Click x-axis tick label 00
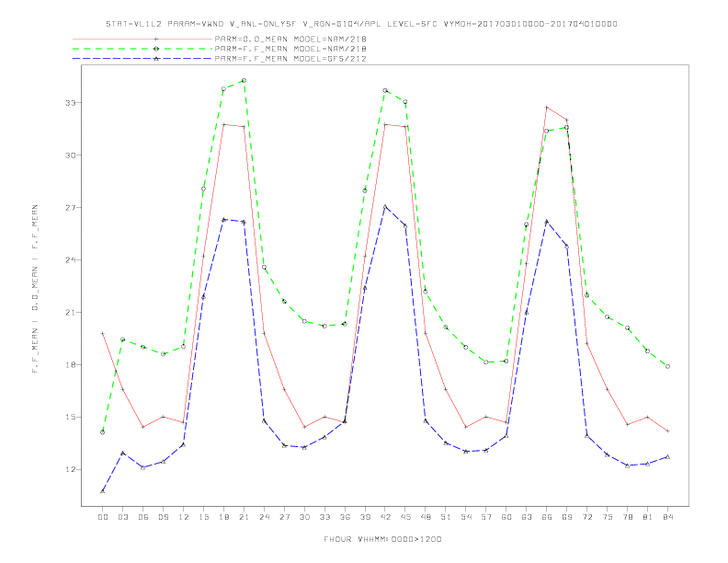 [x=103, y=517]
